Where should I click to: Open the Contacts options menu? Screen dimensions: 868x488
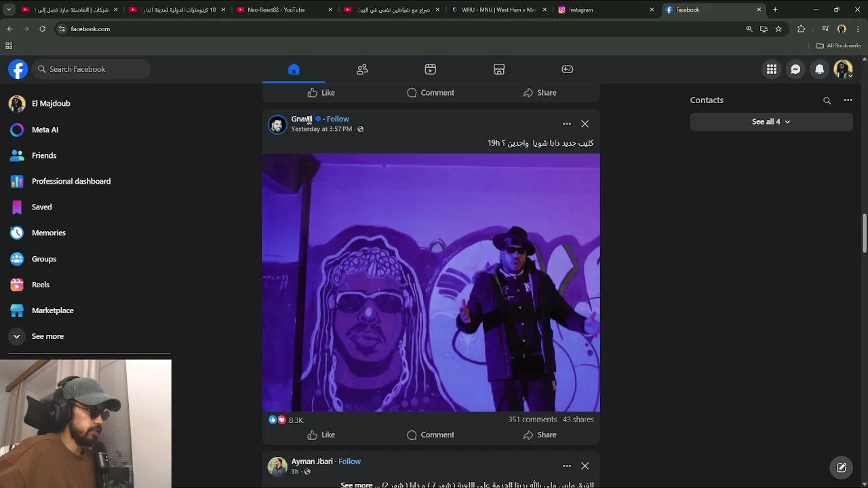coord(848,100)
